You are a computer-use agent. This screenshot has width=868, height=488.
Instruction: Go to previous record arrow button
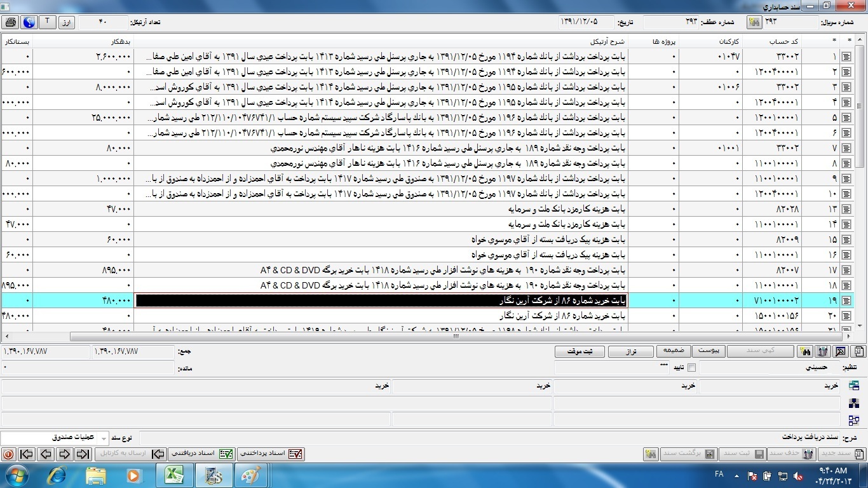[45, 454]
